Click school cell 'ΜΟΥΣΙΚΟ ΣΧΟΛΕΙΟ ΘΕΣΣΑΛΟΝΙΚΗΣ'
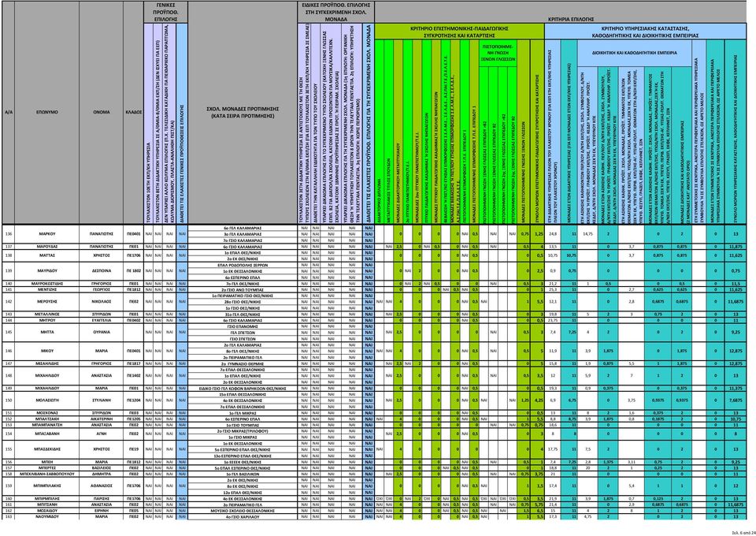The height and width of the screenshot is (536, 756). 242,511
